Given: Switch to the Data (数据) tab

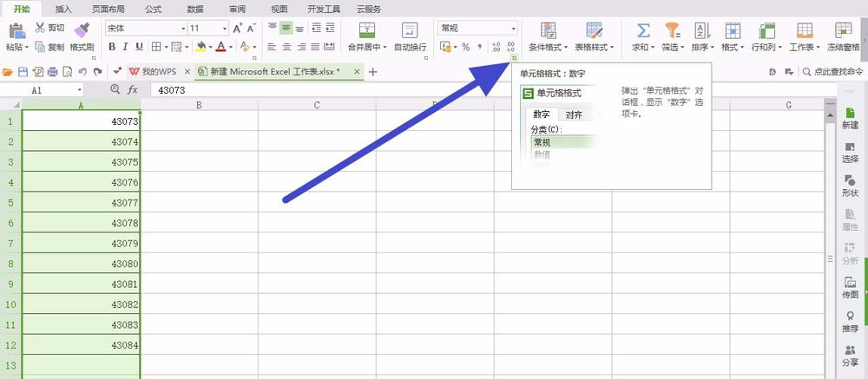Looking at the screenshot, I should (194, 9).
